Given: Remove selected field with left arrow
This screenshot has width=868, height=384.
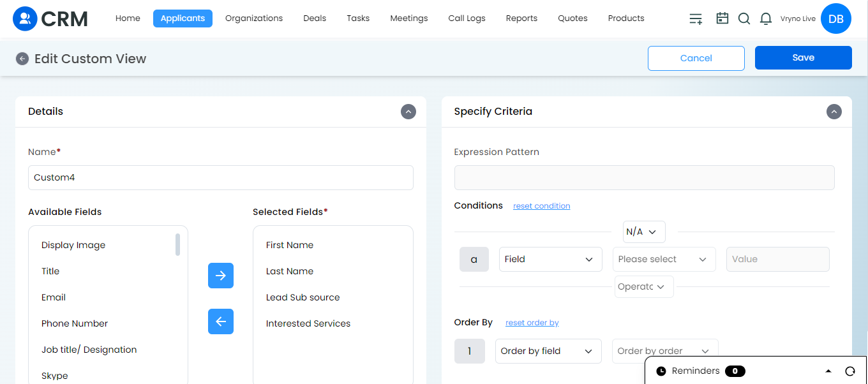Looking at the screenshot, I should 221,321.
